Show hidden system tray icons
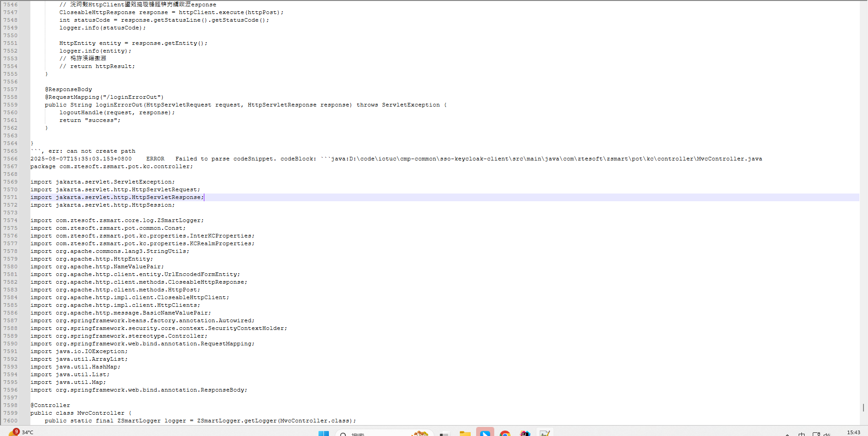 coord(787,434)
